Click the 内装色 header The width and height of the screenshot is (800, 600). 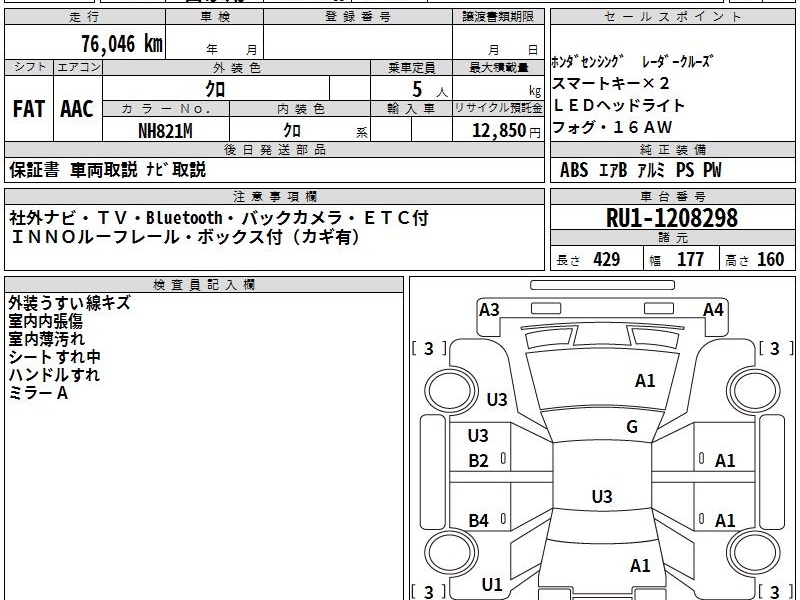click(x=301, y=109)
